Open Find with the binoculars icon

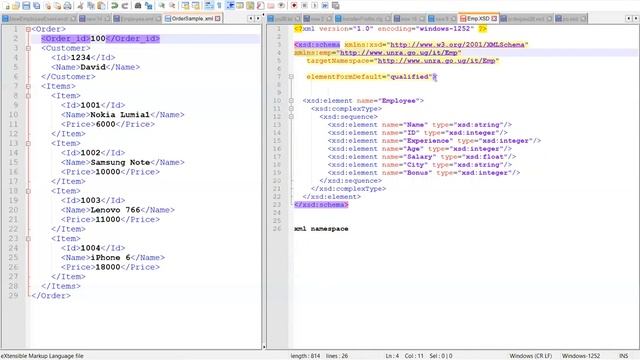point(138,6)
